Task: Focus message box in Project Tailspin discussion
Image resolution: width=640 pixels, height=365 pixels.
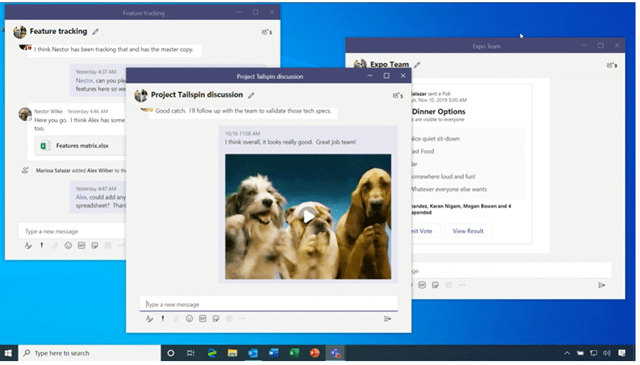Action: [269, 304]
